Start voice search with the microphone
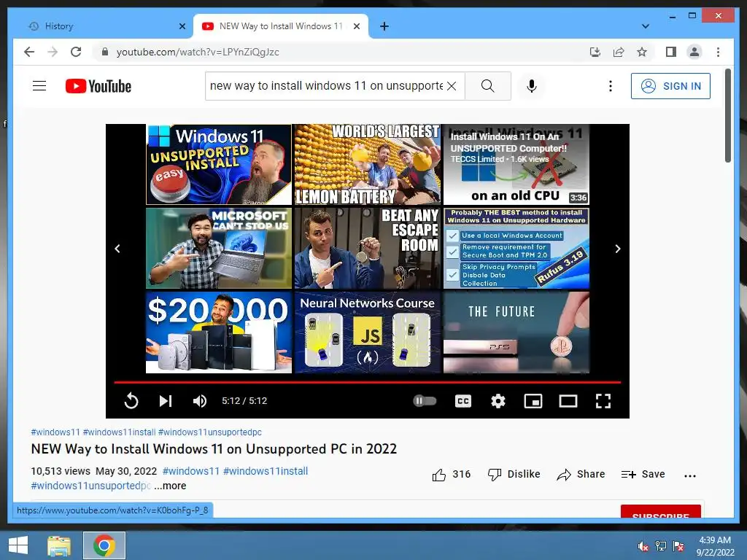Image resolution: width=747 pixels, height=560 pixels. click(532, 86)
